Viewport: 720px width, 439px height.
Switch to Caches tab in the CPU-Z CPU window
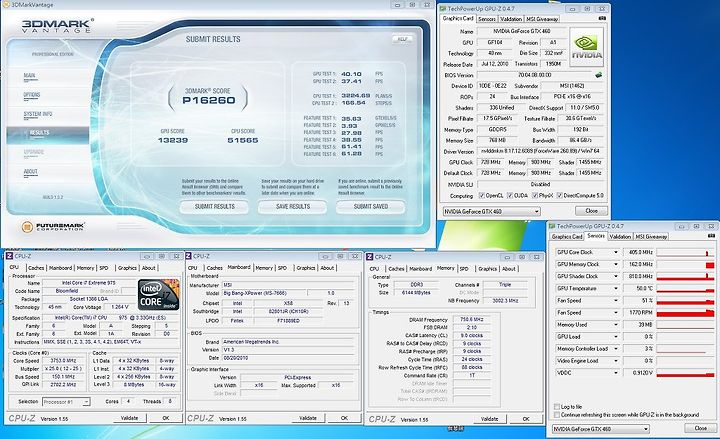click(x=36, y=268)
